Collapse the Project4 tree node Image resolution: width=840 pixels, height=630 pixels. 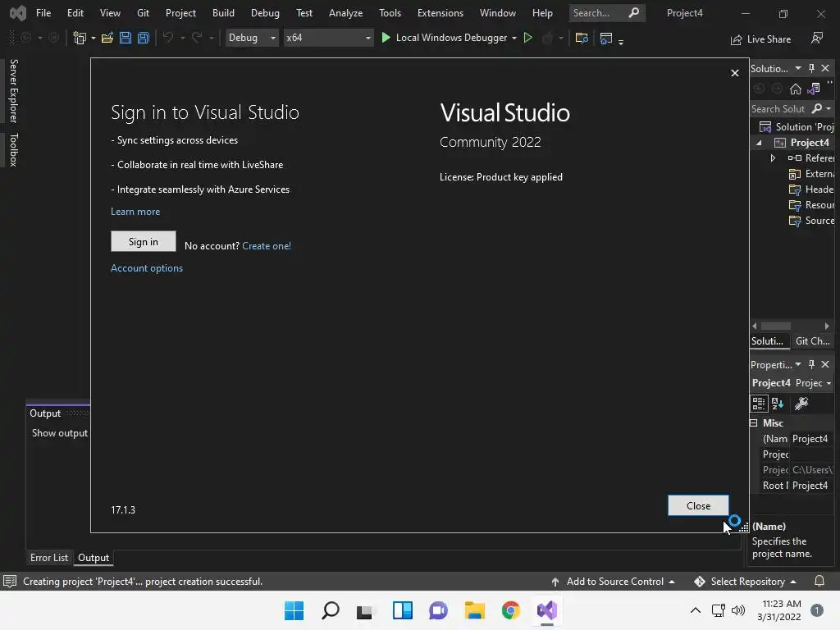tap(759, 143)
